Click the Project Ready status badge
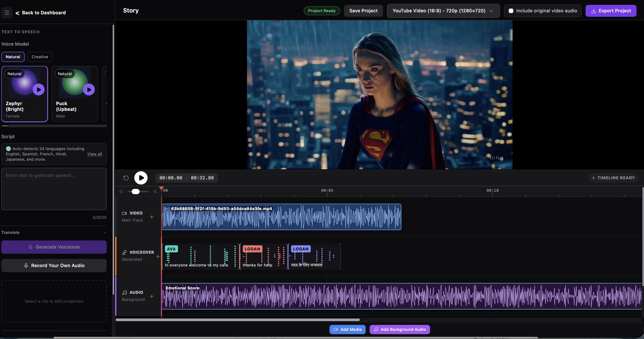644x339 pixels. [322, 11]
